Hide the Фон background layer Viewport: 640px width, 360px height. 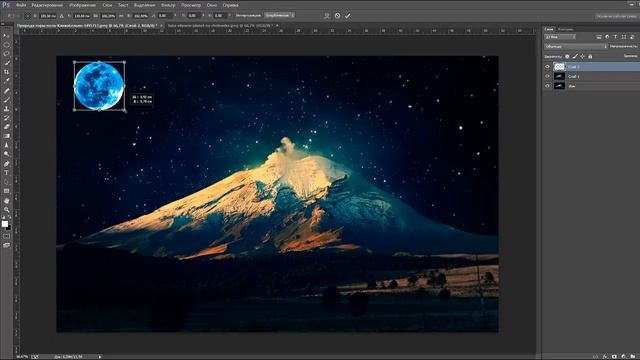pyautogui.click(x=547, y=86)
